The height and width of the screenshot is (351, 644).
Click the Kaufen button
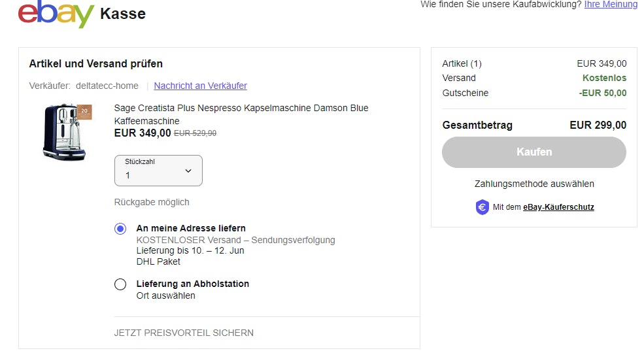coord(534,152)
